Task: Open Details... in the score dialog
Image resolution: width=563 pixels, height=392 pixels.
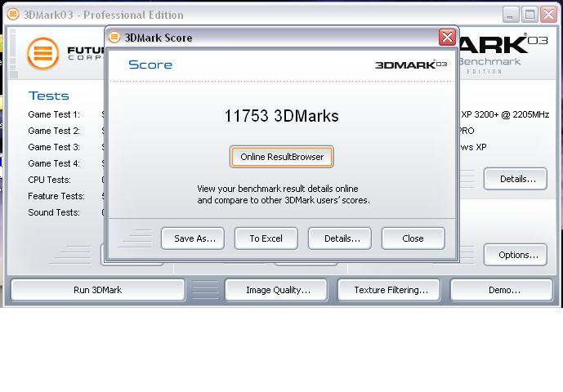Action: pyautogui.click(x=340, y=238)
